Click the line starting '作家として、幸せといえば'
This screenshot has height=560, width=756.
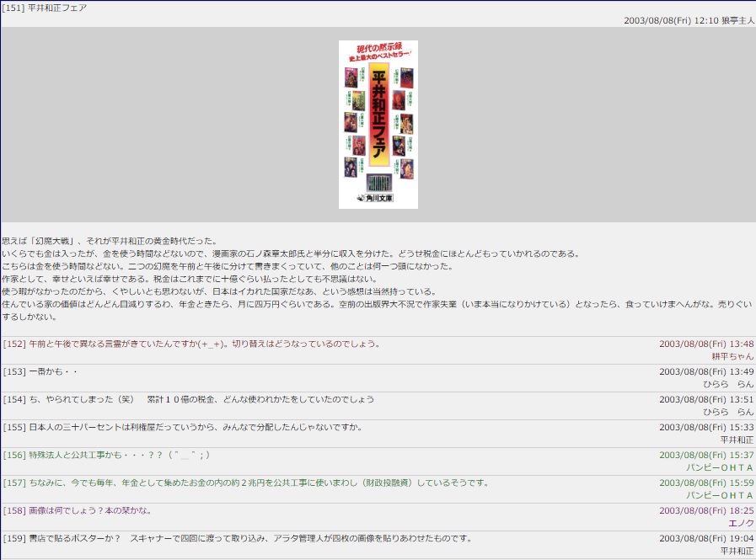(x=190, y=279)
